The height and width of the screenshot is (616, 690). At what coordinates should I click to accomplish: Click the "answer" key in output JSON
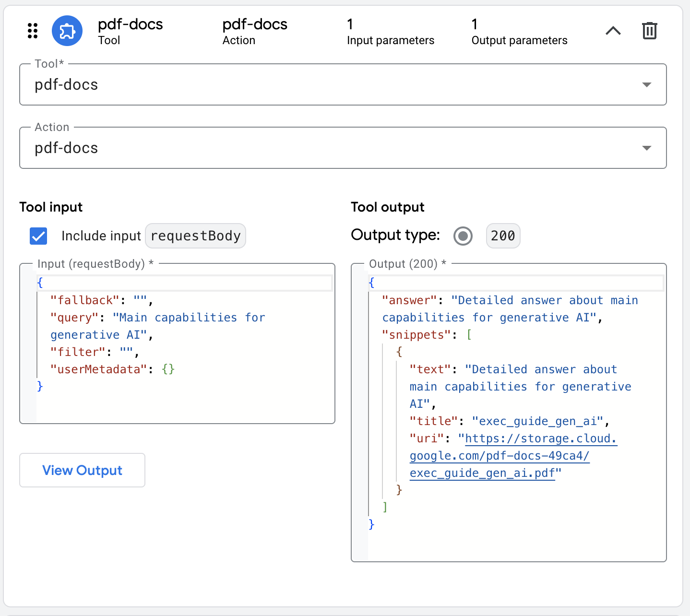pyautogui.click(x=409, y=300)
